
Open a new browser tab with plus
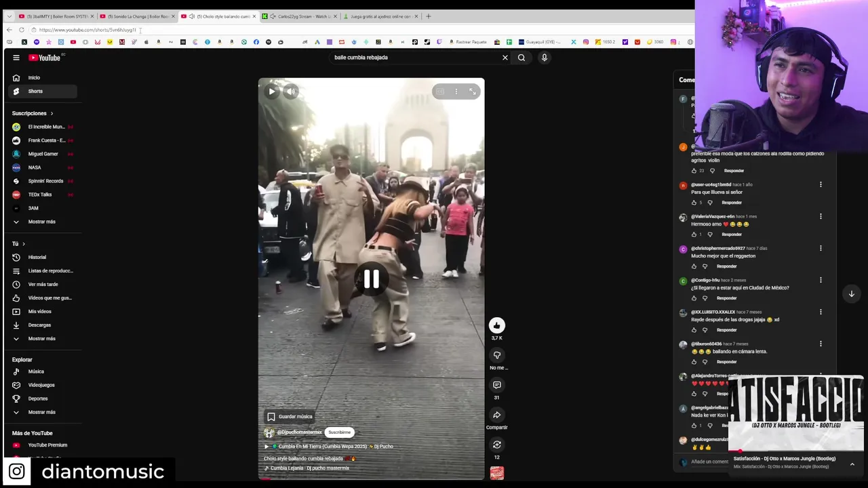(428, 16)
